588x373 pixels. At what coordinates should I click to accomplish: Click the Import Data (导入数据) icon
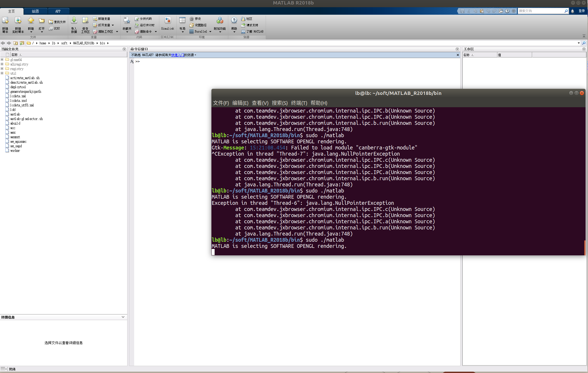tap(74, 21)
